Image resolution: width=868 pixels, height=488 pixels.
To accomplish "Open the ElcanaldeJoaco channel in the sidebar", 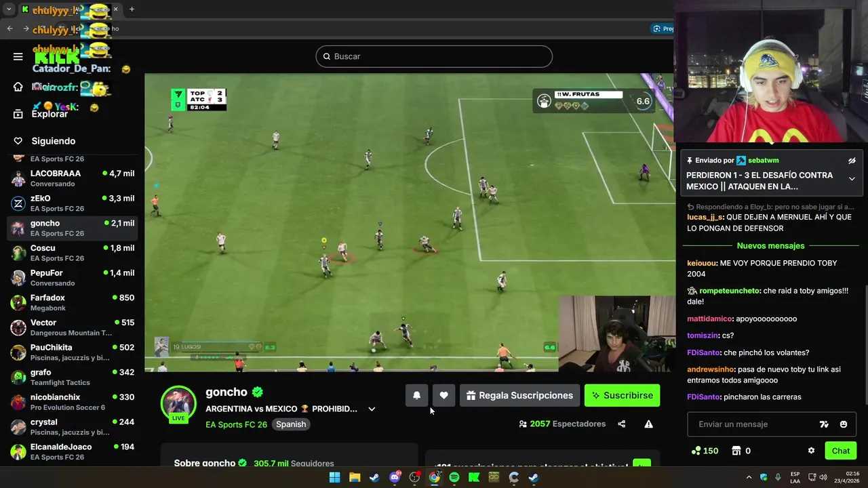I will tap(72, 451).
